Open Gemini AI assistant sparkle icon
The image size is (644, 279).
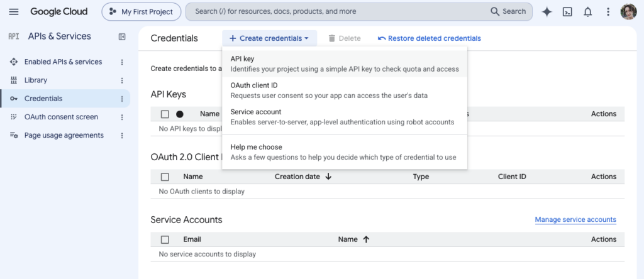(547, 12)
